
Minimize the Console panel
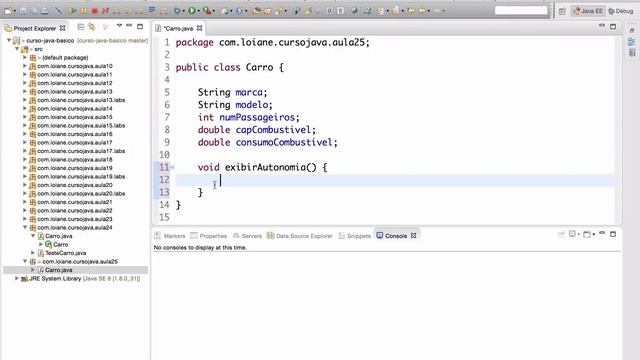602,233
